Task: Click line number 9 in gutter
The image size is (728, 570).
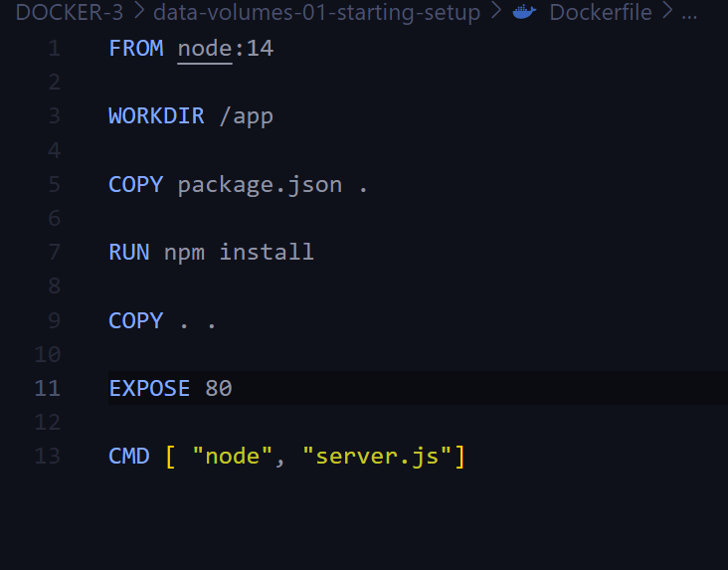Action: pyautogui.click(x=55, y=320)
